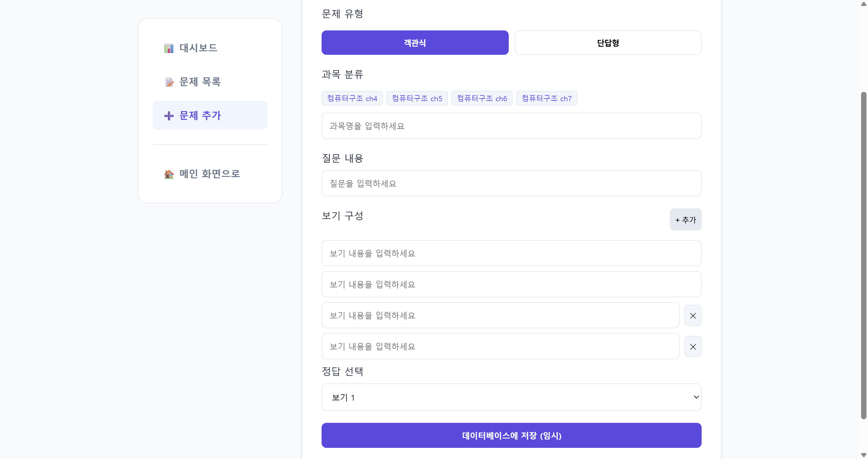868x459 pixels.
Task: Add another option with + 추가
Action: (x=685, y=220)
